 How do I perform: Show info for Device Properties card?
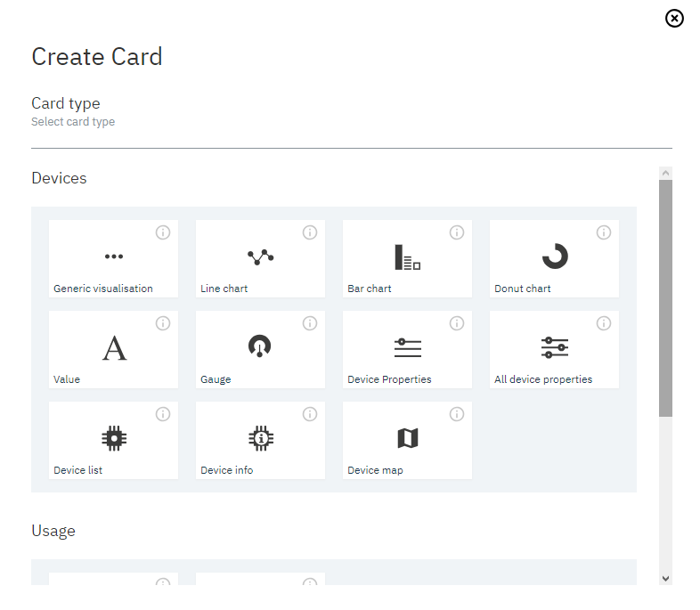coord(457,323)
